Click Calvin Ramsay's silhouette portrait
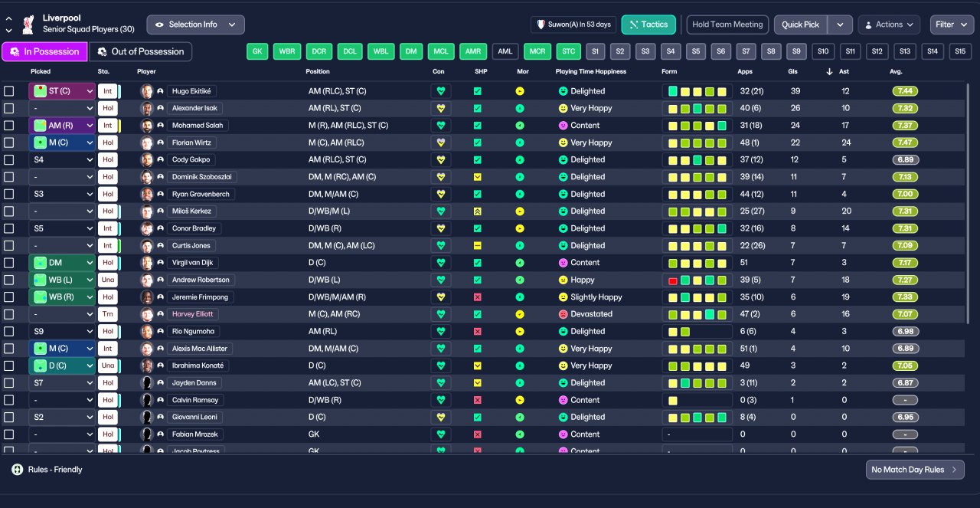This screenshot has height=508, width=980. (x=147, y=400)
